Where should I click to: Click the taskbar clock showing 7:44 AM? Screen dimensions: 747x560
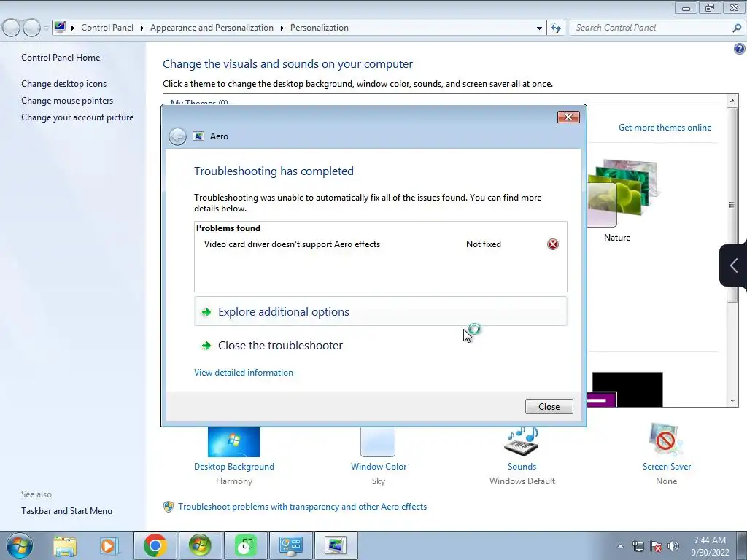point(710,545)
